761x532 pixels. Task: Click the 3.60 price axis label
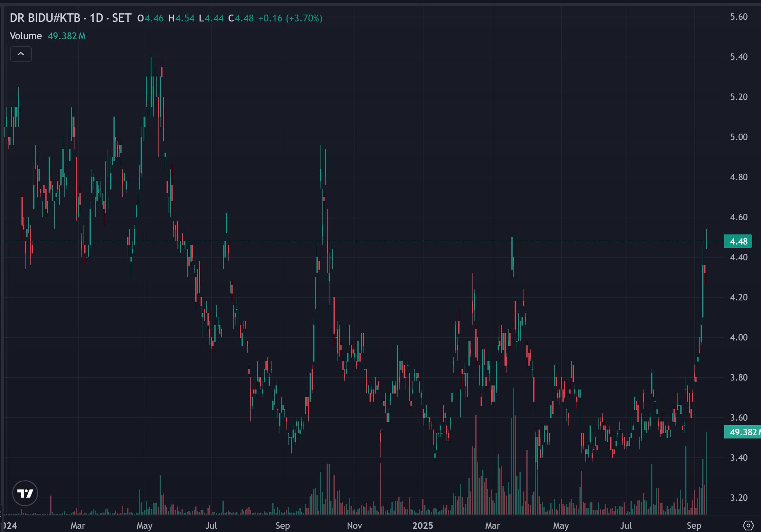pyautogui.click(x=739, y=417)
